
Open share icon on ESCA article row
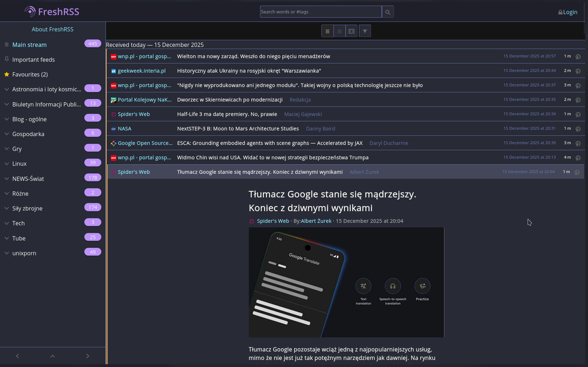(x=578, y=143)
